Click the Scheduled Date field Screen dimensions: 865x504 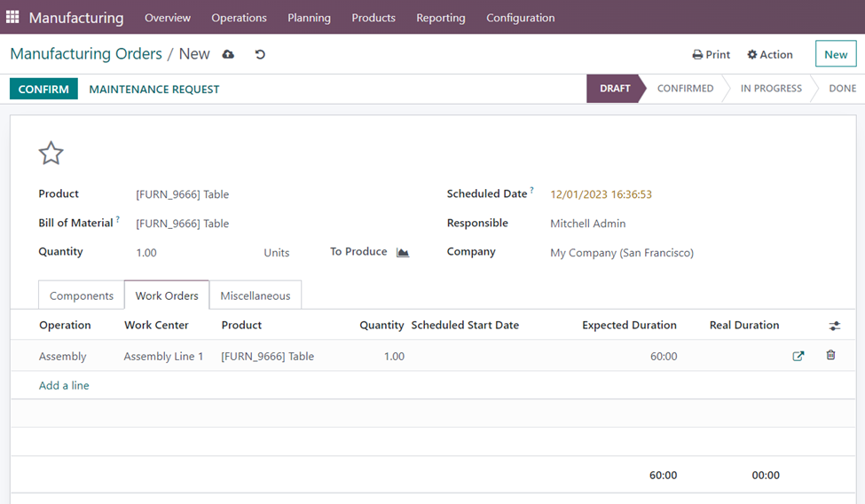point(601,194)
